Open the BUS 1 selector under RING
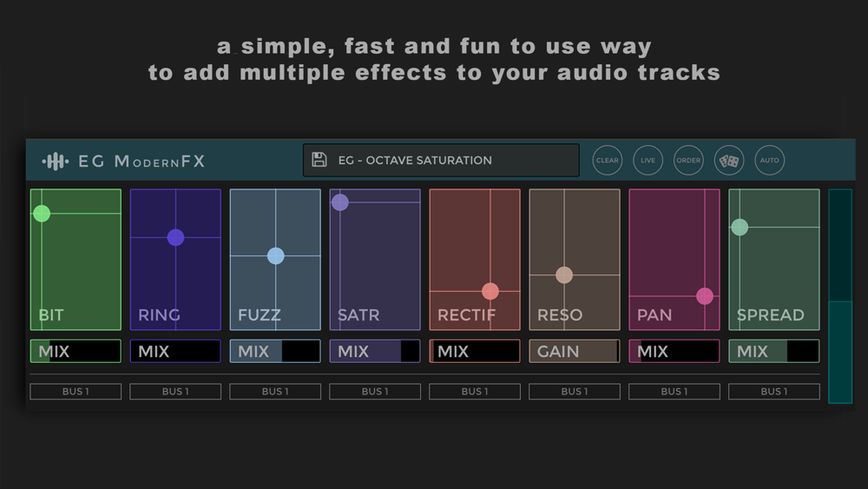 click(x=175, y=392)
